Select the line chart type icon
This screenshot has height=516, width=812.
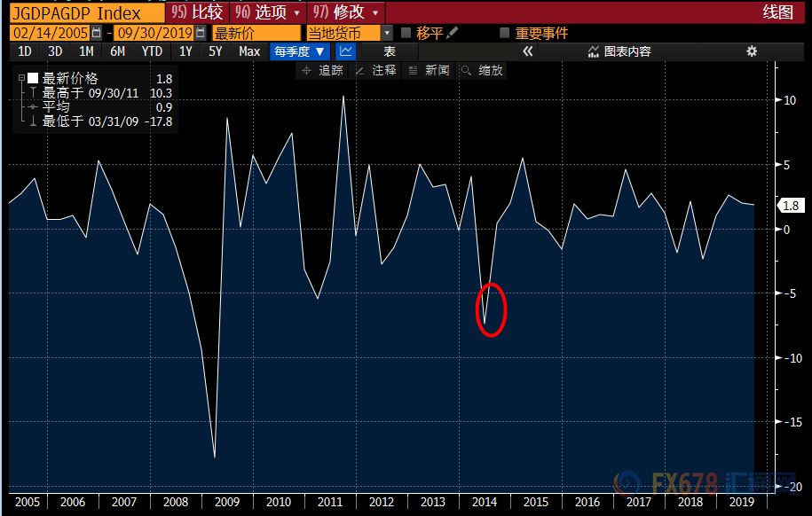pos(346,51)
